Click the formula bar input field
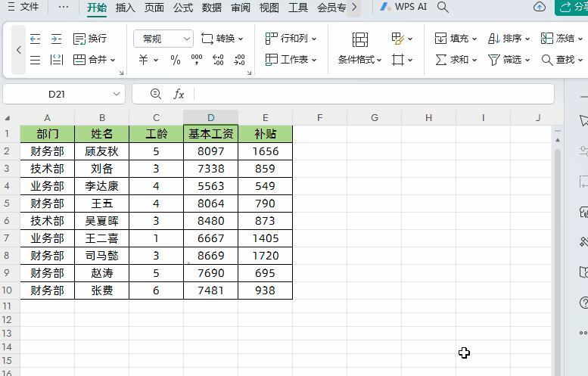The width and height of the screenshot is (588, 376). pyautogui.click(x=374, y=94)
